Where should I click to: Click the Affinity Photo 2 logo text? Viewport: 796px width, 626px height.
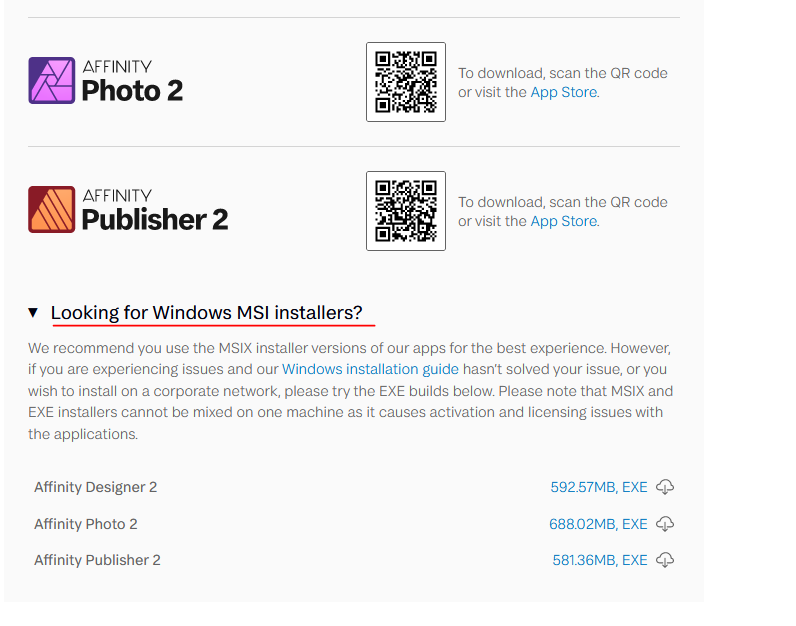click(x=132, y=81)
